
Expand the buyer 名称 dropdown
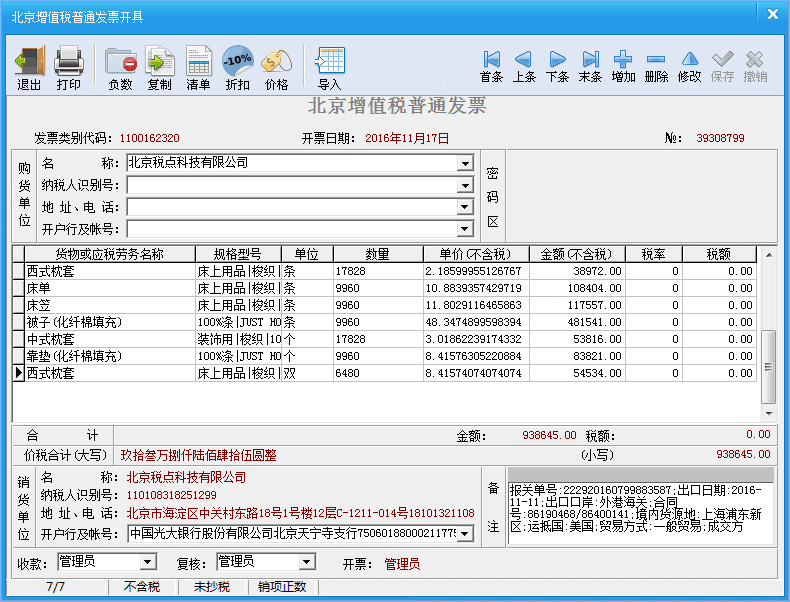pyautogui.click(x=465, y=163)
